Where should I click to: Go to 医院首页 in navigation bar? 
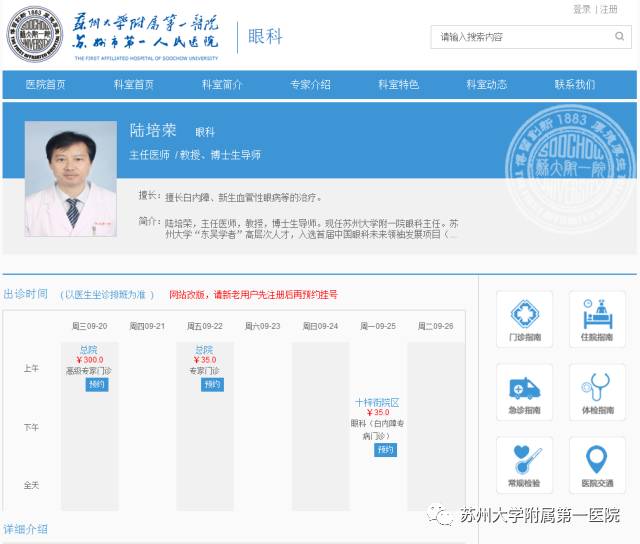(45, 84)
